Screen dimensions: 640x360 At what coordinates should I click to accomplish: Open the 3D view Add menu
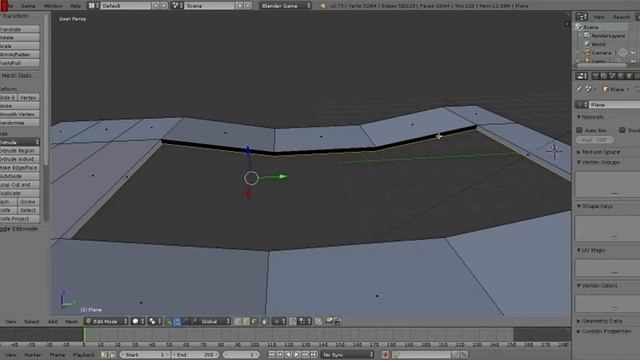pos(53,322)
